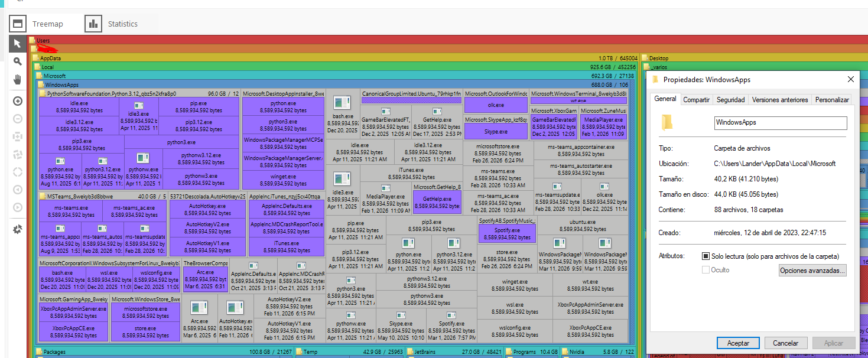Click the Treemap view icon
This screenshot has width=868, height=358.
18,24
